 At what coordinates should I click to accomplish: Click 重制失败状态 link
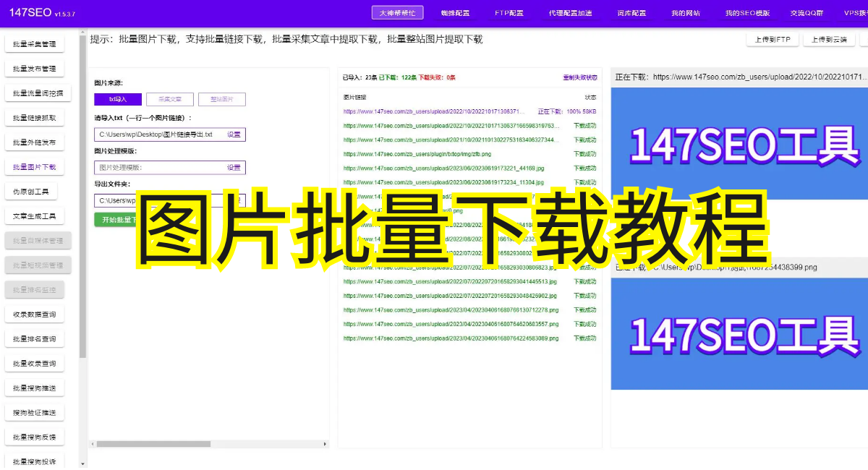(580, 77)
